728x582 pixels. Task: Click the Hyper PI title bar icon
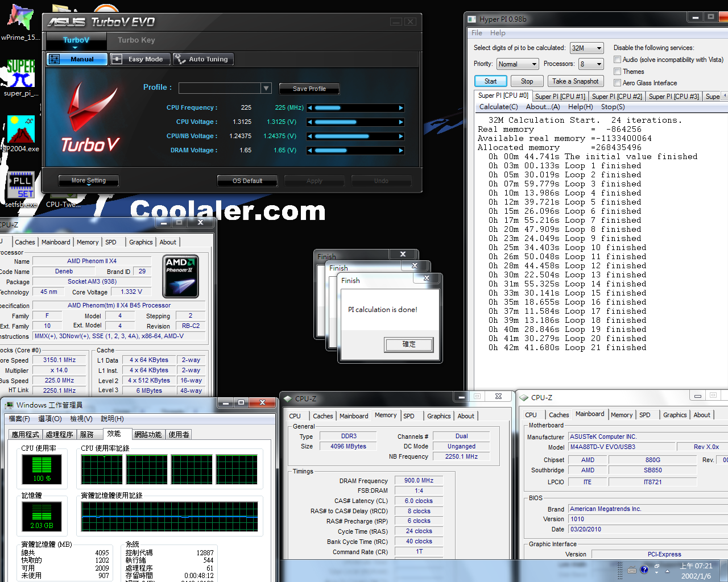[x=471, y=19]
